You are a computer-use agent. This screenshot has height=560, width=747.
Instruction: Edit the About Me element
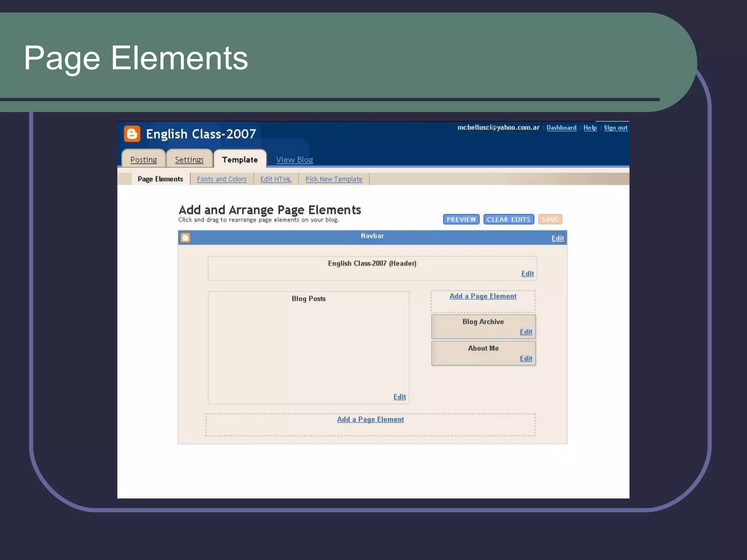pyautogui.click(x=526, y=359)
